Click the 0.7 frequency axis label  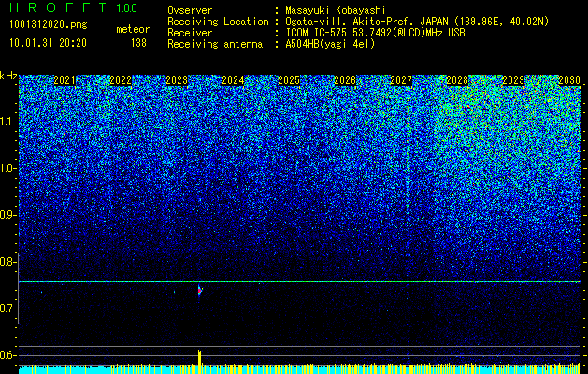tap(7, 309)
